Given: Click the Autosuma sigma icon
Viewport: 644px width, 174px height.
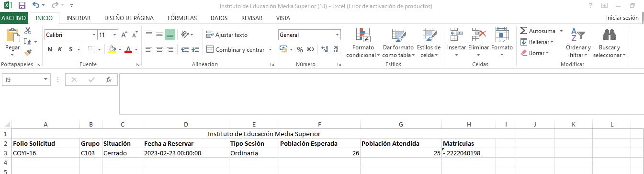Looking at the screenshot, I should (523, 31).
